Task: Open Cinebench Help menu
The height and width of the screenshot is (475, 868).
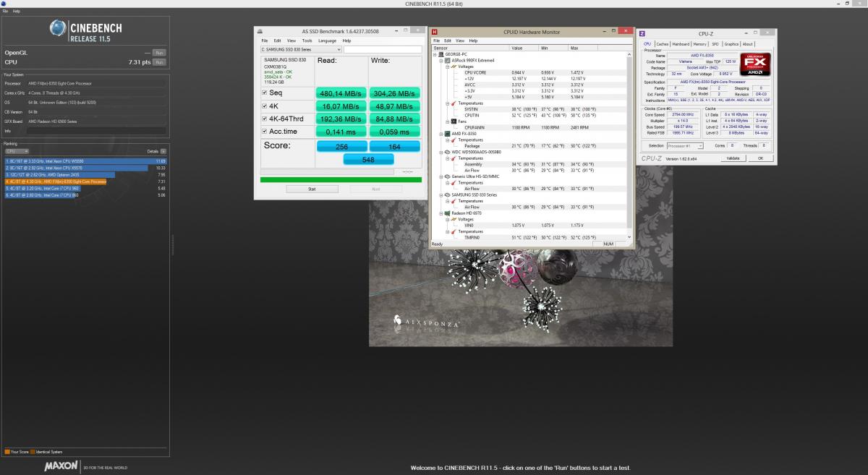Action: (x=17, y=12)
